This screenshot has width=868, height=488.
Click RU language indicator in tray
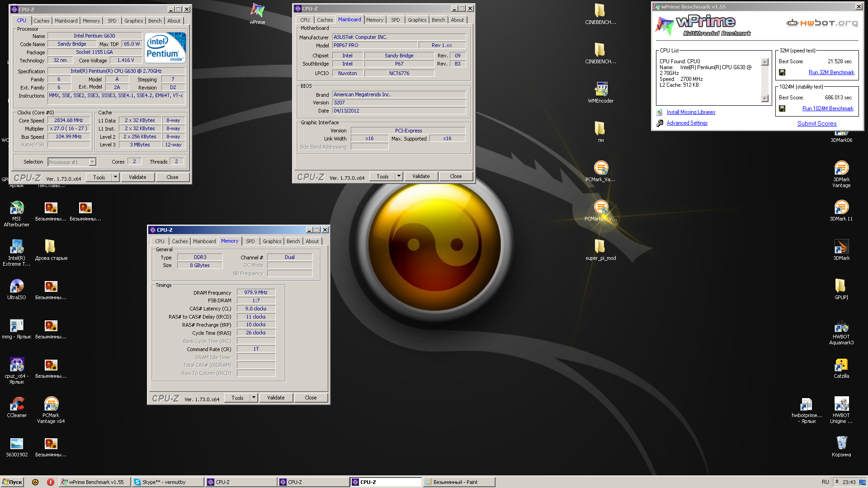(825, 482)
